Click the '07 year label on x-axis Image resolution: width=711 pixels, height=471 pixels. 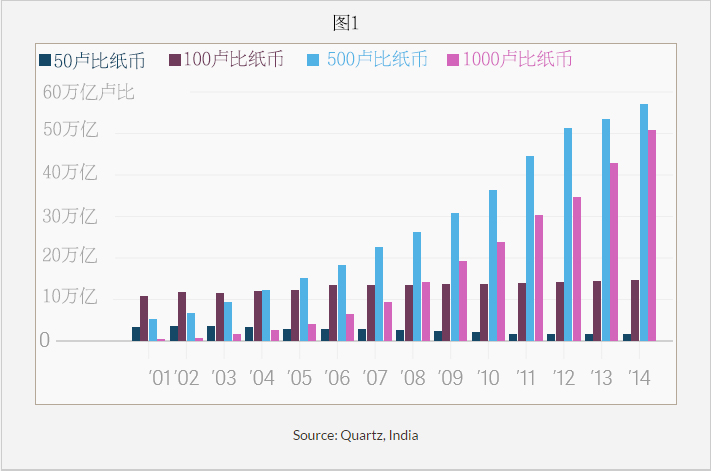click(x=375, y=379)
